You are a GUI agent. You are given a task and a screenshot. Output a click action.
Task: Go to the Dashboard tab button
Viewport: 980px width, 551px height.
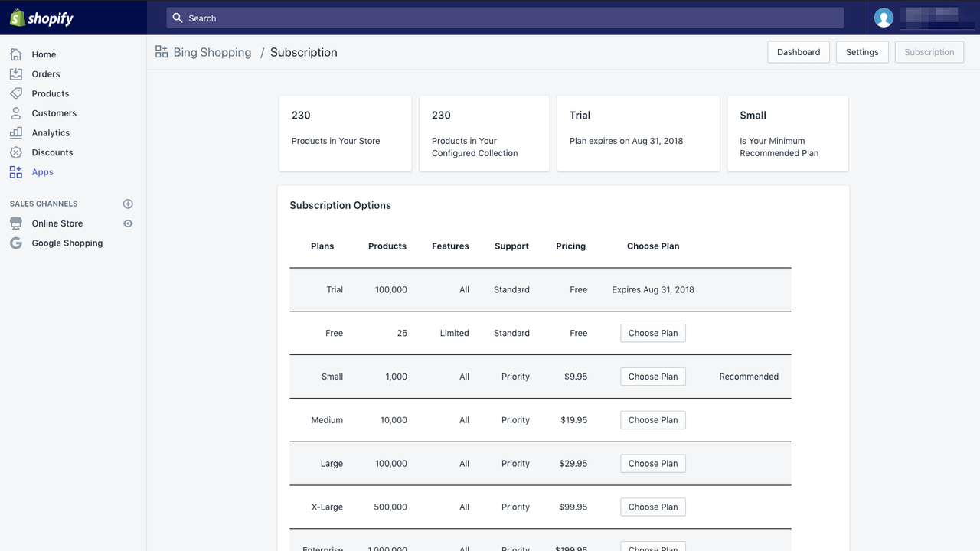(799, 52)
